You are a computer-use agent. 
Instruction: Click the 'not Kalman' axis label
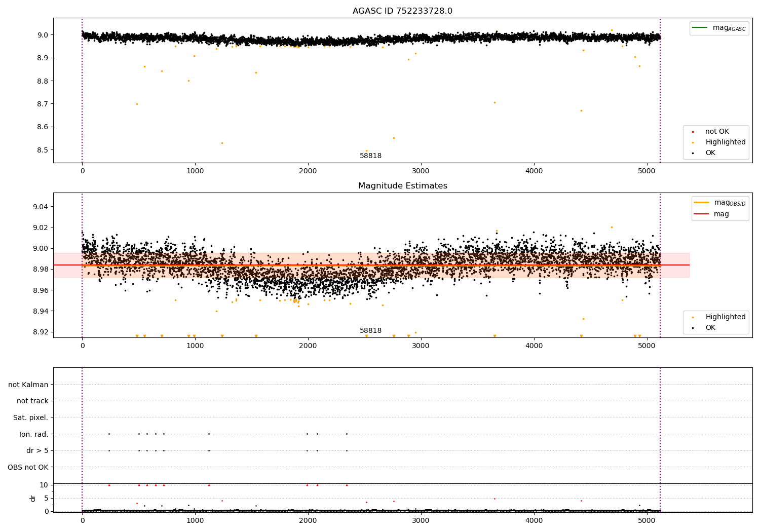click(28, 385)
